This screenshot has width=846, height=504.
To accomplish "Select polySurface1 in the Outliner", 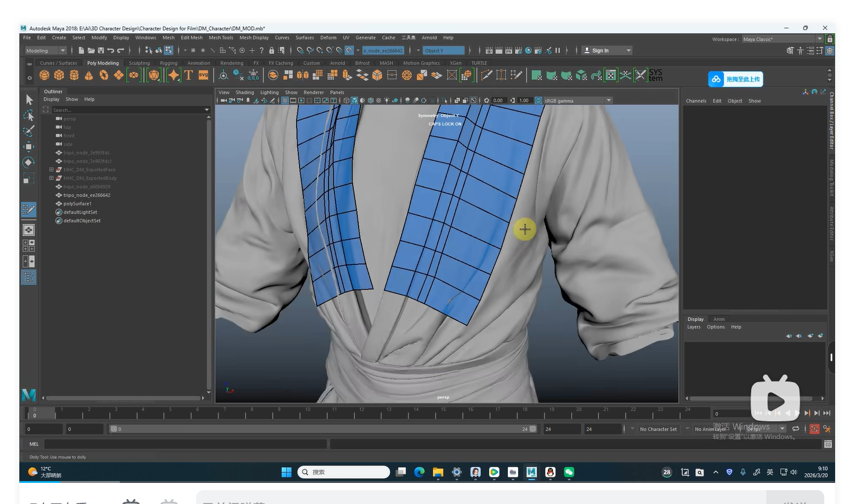I will pos(77,203).
